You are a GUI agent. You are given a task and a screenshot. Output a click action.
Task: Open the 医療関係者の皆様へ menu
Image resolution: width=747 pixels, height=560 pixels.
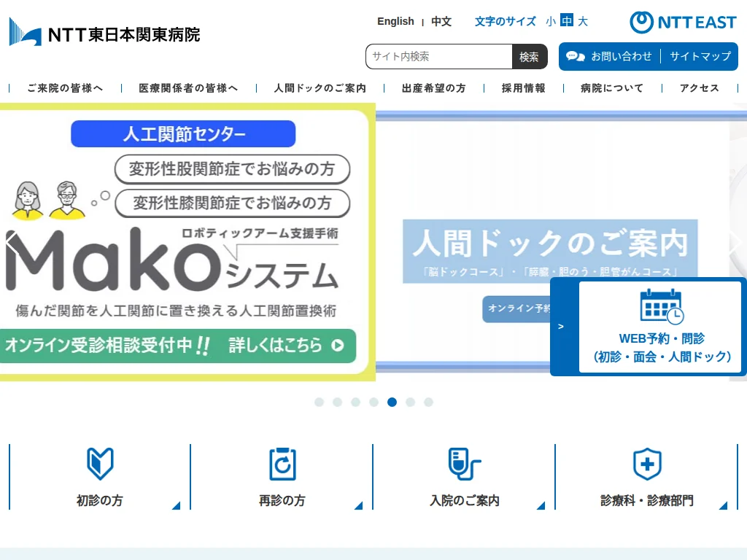(x=189, y=88)
